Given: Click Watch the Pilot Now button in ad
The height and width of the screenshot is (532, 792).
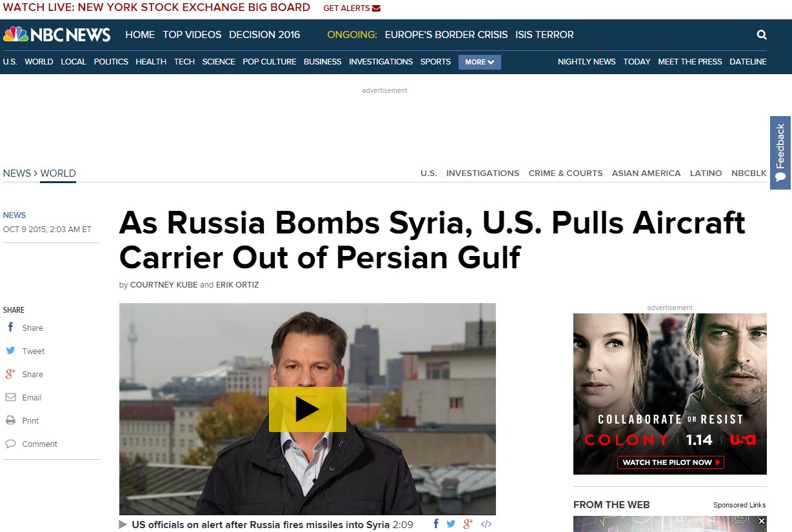Looking at the screenshot, I should tap(671, 462).
